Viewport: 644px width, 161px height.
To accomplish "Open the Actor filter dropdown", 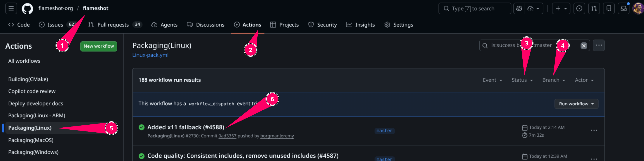I will point(584,80).
